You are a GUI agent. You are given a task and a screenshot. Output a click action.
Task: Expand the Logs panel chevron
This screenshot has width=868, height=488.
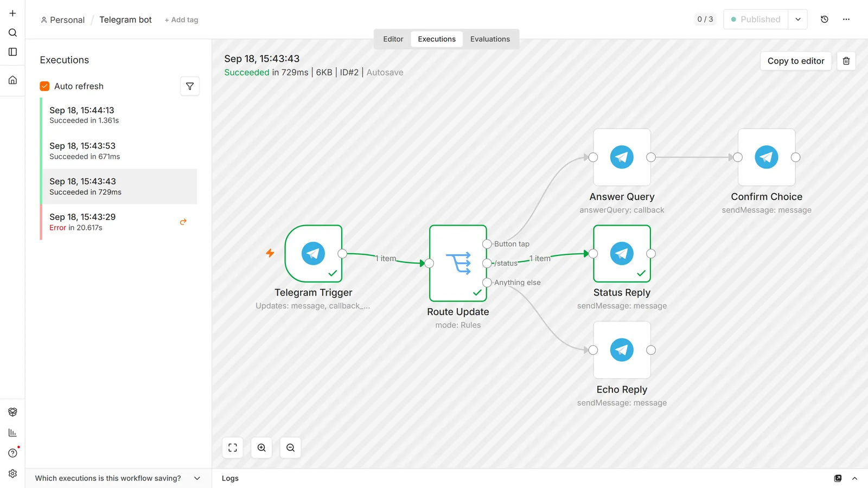[x=854, y=478]
